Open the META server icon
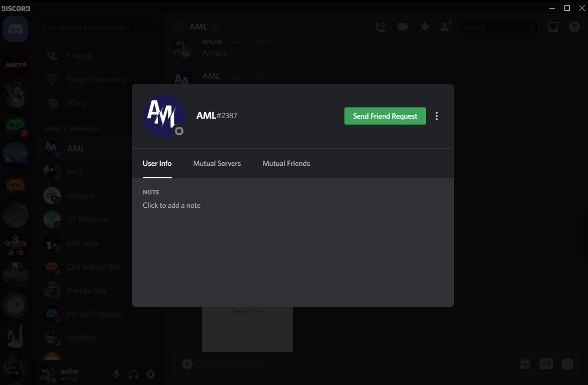The image size is (588, 385). tap(16, 64)
